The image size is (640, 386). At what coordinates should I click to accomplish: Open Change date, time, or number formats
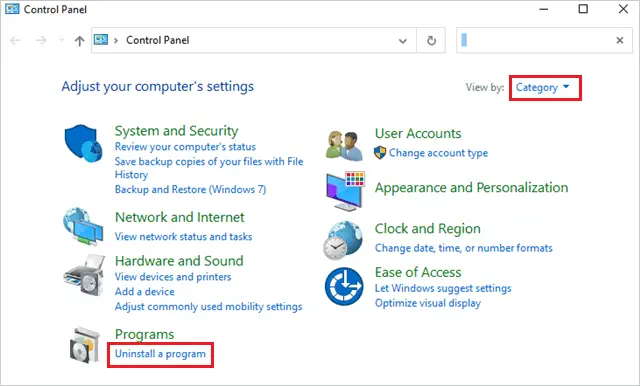click(464, 248)
